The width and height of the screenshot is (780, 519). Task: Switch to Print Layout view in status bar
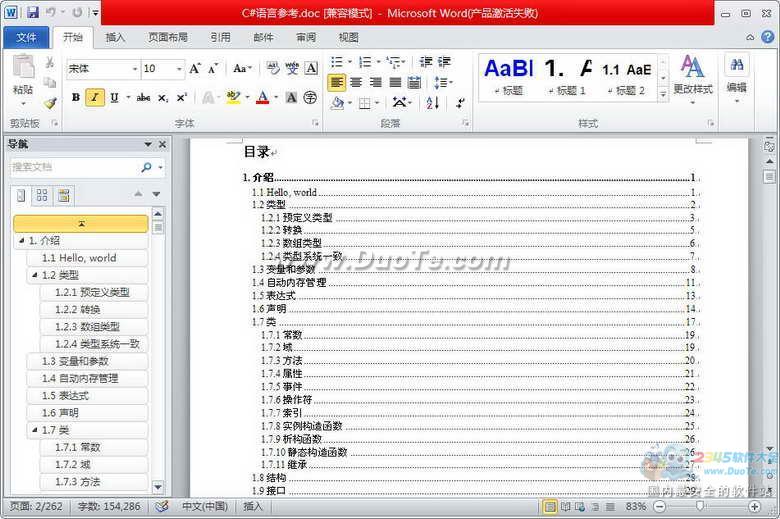550,507
